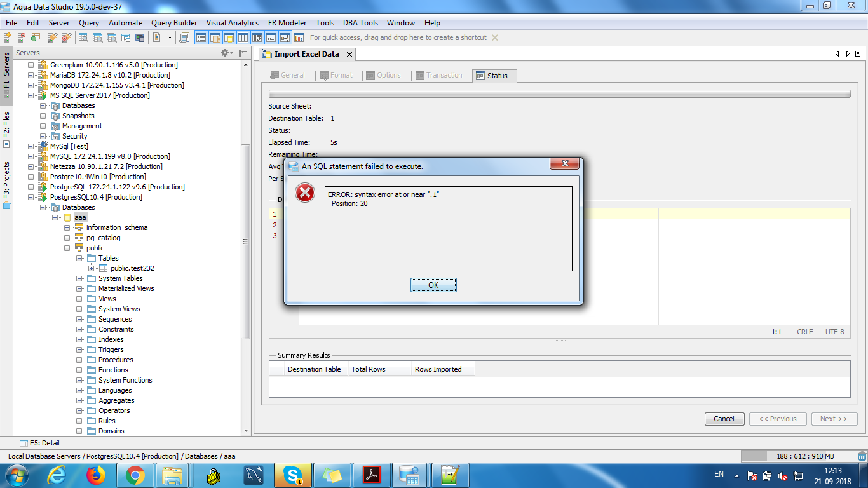The height and width of the screenshot is (488, 868).
Task: Click the document icon before the toolbar dropdown arrow
Action: 157,37
